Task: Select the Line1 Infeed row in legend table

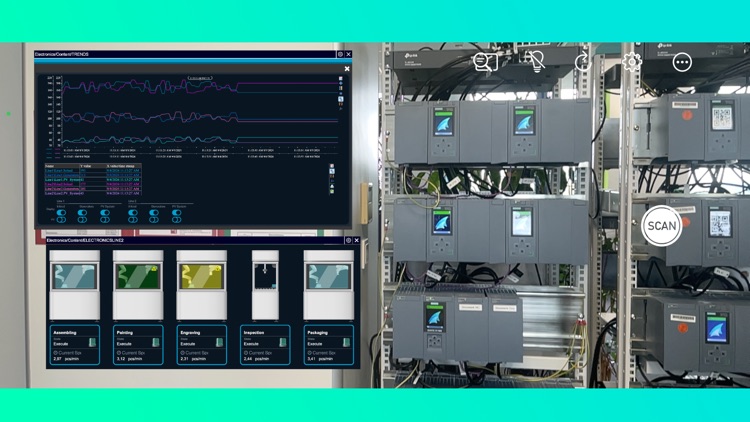Action: click(x=93, y=170)
